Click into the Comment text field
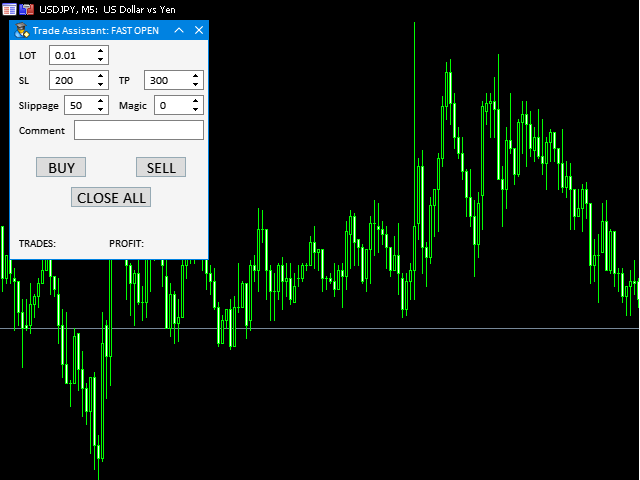Screen dimensions: 640x480 tap(138, 130)
